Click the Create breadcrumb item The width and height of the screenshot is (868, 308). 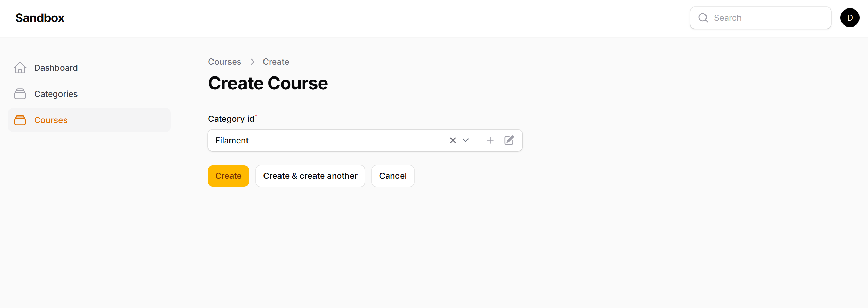pos(275,62)
